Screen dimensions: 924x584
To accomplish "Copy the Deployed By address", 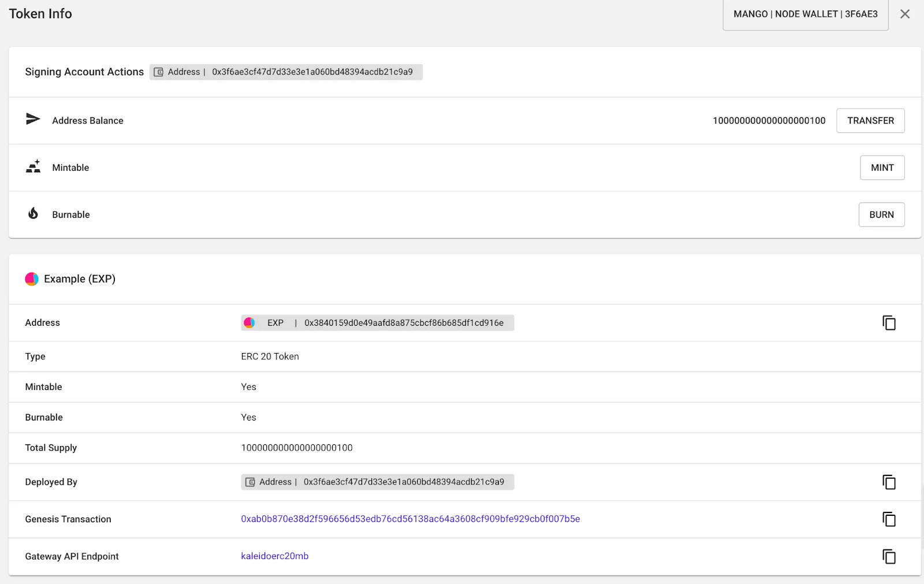I will tap(889, 482).
